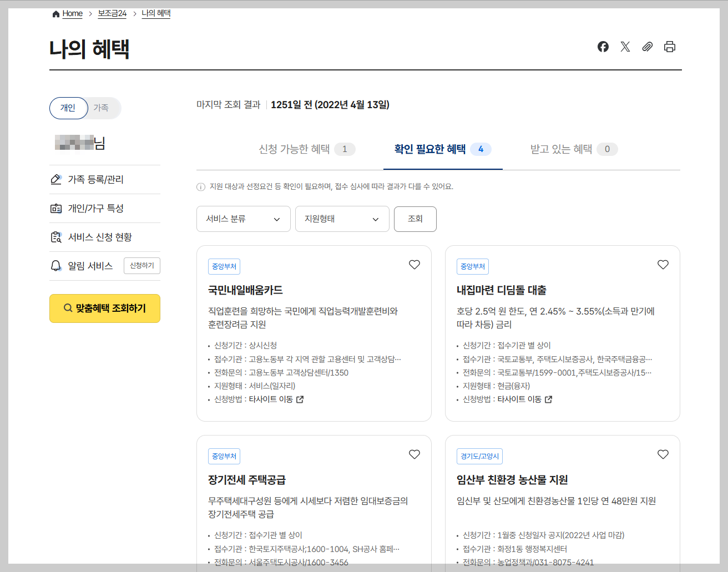Switch to the 가족 toggle option

(102, 108)
